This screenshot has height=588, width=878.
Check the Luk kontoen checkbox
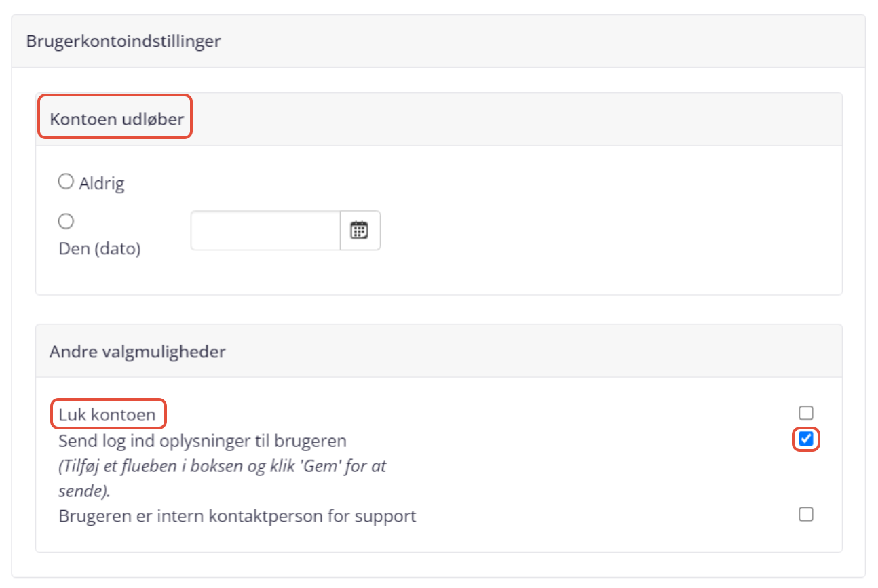pos(805,413)
